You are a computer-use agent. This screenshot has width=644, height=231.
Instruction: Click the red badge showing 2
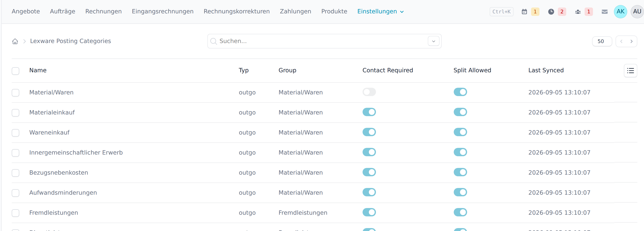point(562,11)
